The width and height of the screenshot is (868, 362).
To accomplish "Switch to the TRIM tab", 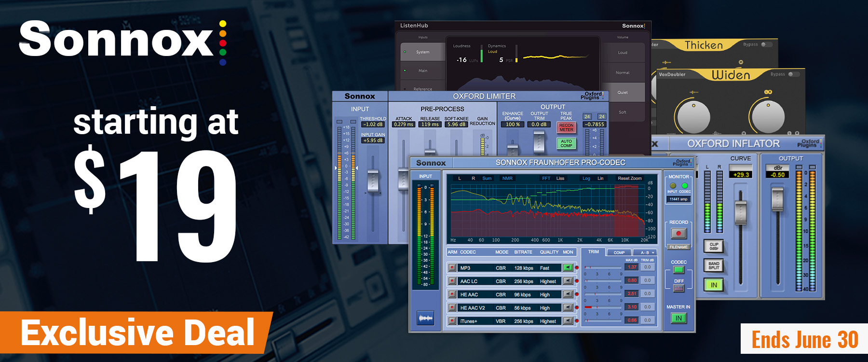I will [x=594, y=252].
